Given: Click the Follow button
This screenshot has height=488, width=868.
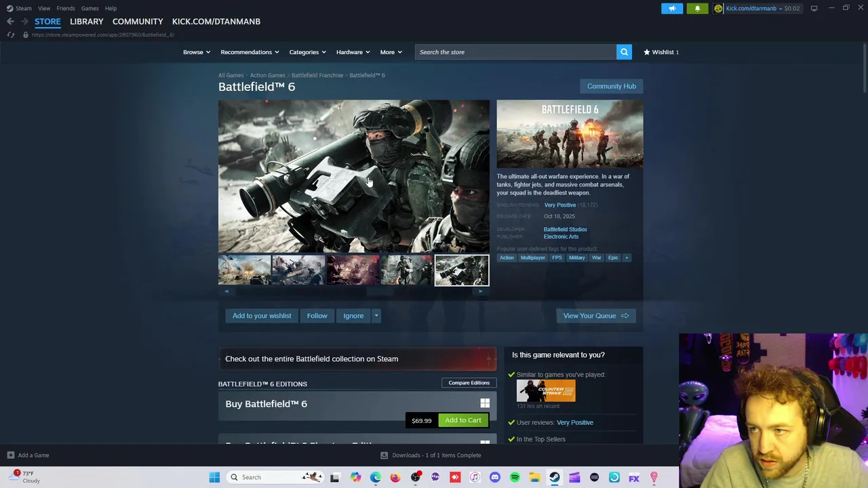Looking at the screenshot, I should (317, 316).
